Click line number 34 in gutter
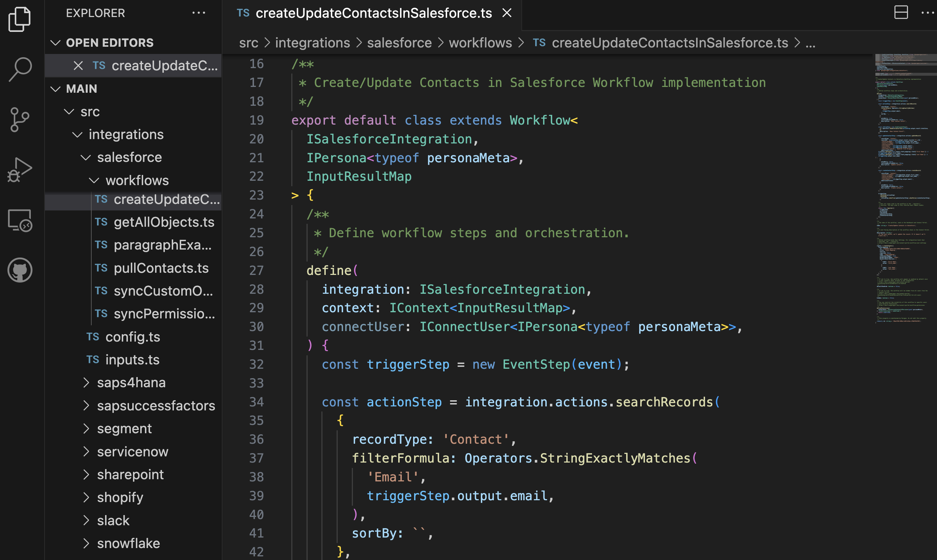The image size is (937, 560). click(257, 402)
